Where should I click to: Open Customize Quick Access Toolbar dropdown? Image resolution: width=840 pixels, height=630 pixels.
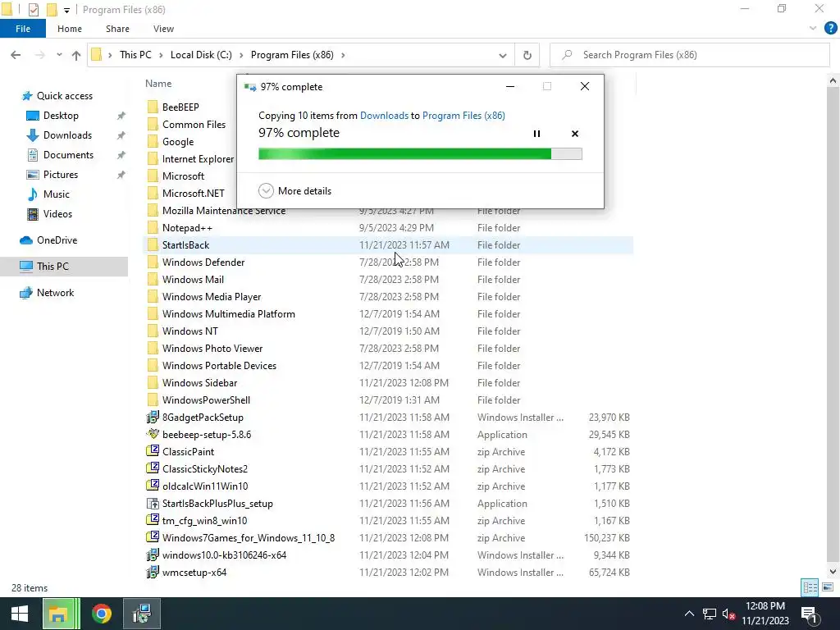click(66, 10)
